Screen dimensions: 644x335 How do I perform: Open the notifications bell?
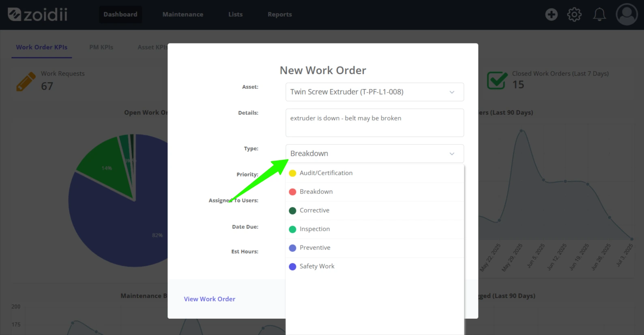[599, 15]
